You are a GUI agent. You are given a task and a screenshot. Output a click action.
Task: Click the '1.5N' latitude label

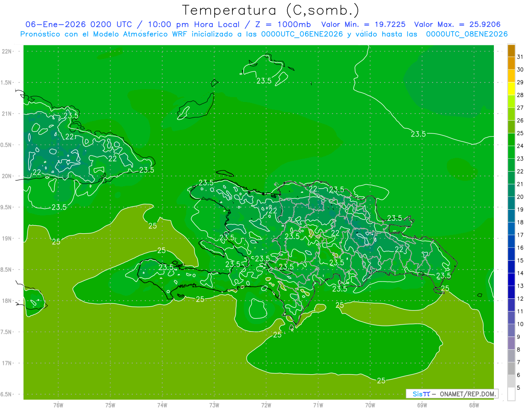[7, 82]
